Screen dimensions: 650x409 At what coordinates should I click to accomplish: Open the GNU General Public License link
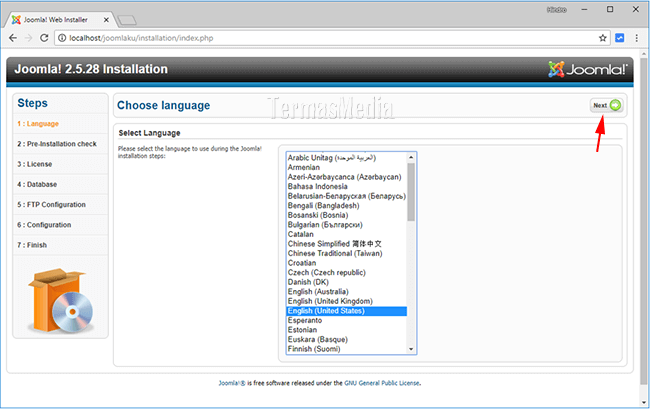[382, 383]
